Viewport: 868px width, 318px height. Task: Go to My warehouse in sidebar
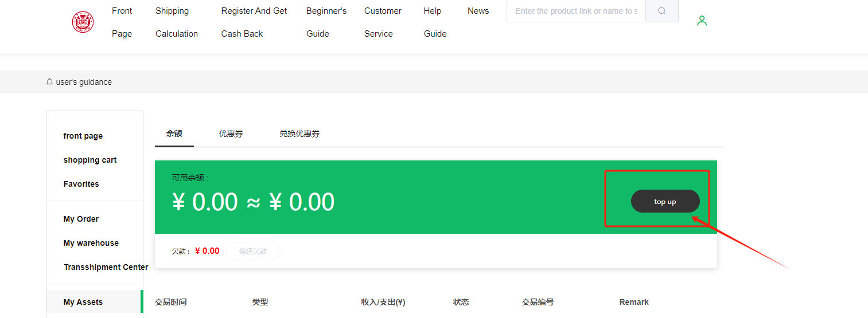click(x=91, y=243)
